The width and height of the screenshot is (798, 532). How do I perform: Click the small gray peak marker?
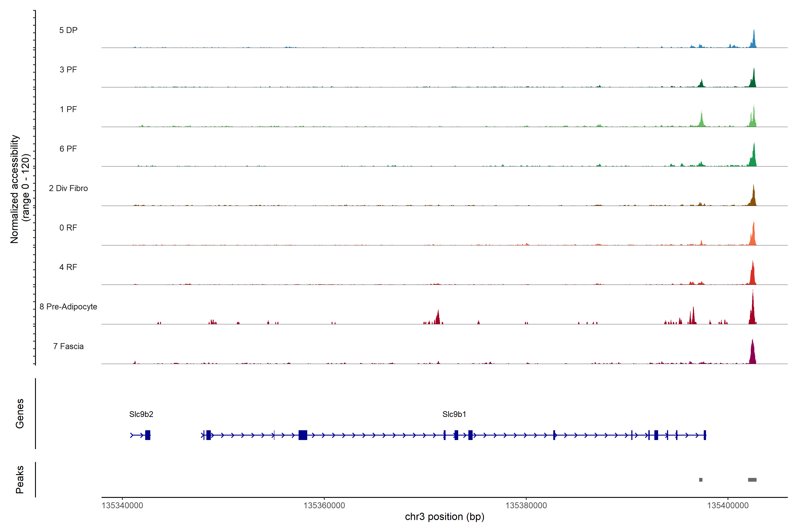click(701, 480)
